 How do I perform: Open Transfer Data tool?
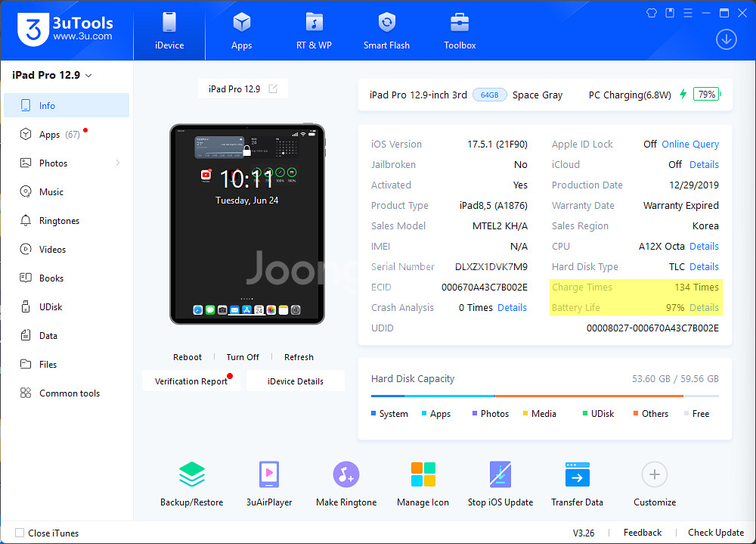click(x=577, y=483)
